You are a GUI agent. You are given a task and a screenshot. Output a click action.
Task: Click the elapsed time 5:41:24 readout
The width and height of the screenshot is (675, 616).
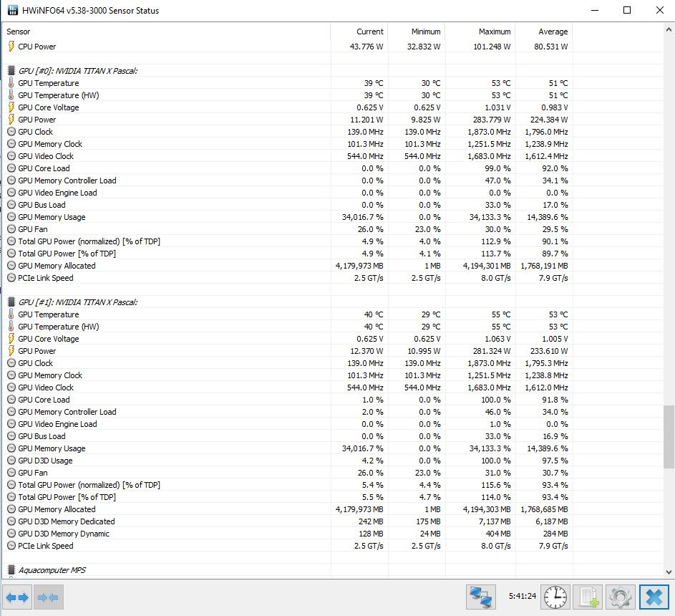[x=523, y=596]
